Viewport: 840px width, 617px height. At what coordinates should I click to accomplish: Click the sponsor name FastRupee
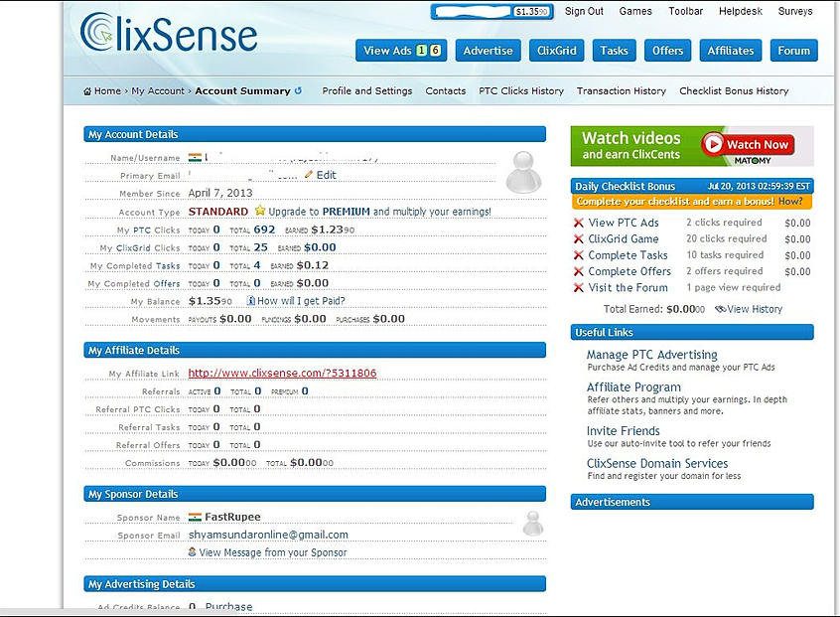coord(232,517)
